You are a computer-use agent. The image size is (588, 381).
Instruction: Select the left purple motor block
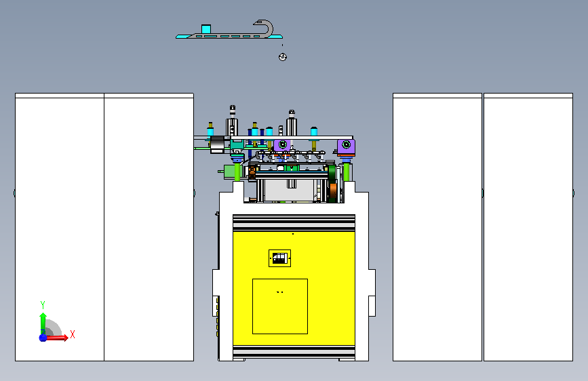[282, 146]
